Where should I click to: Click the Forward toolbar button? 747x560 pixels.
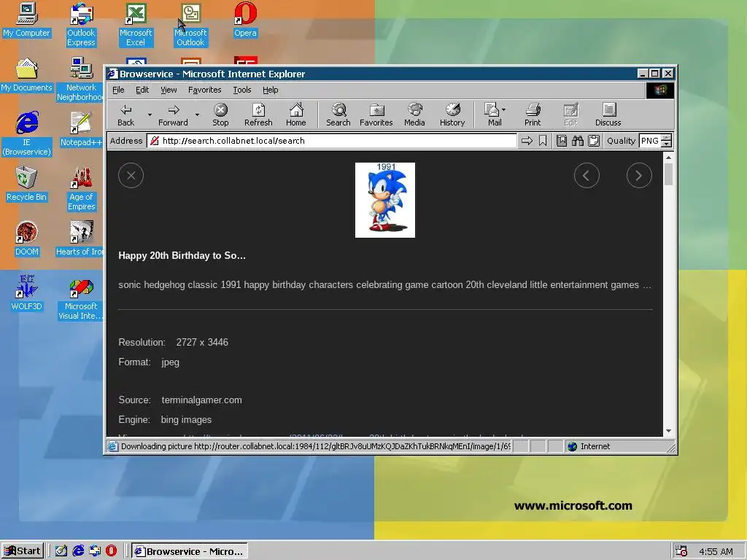pyautogui.click(x=173, y=114)
